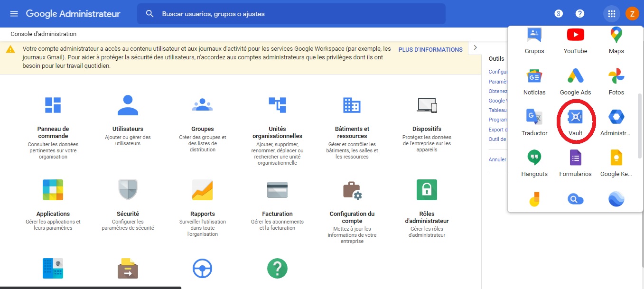Open the data migration box icon
This screenshot has width=644, height=289.
[128, 268]
